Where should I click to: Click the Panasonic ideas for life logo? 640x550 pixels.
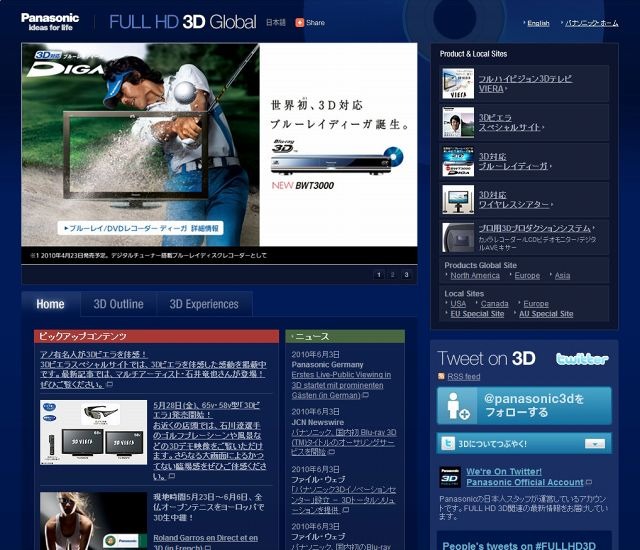click(50, 22)
